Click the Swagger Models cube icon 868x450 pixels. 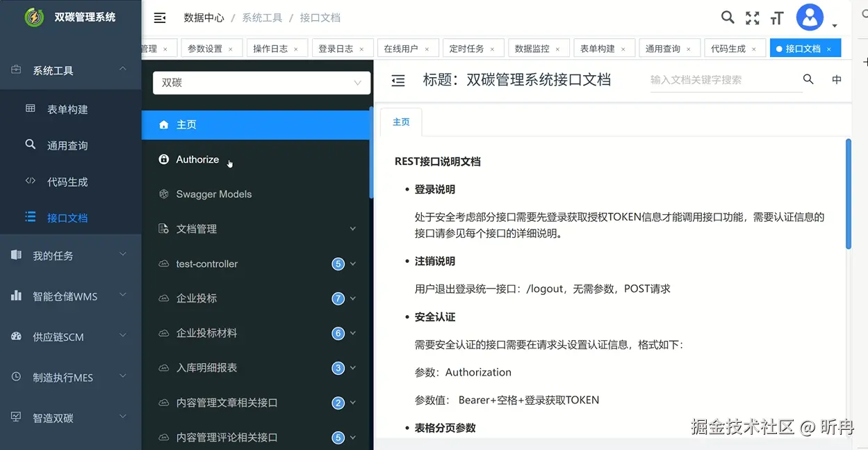pyautogui.click(x=164, y=194)
